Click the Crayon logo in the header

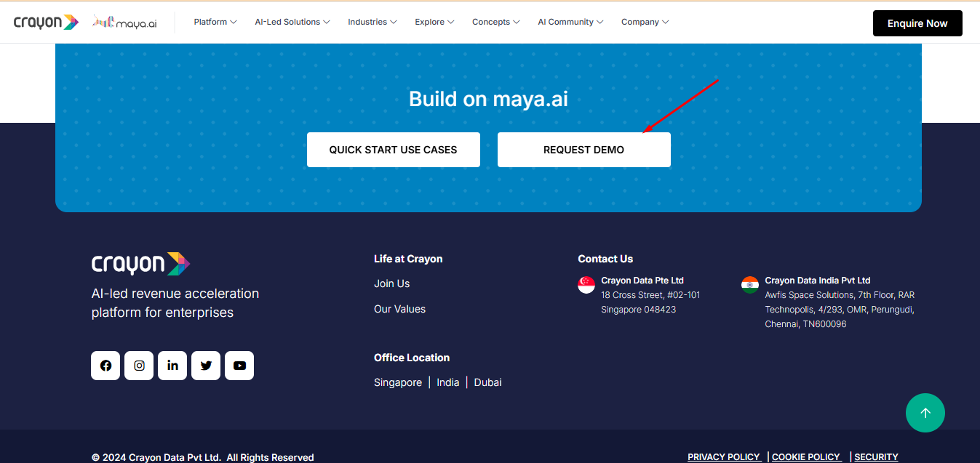pos(46,22)
